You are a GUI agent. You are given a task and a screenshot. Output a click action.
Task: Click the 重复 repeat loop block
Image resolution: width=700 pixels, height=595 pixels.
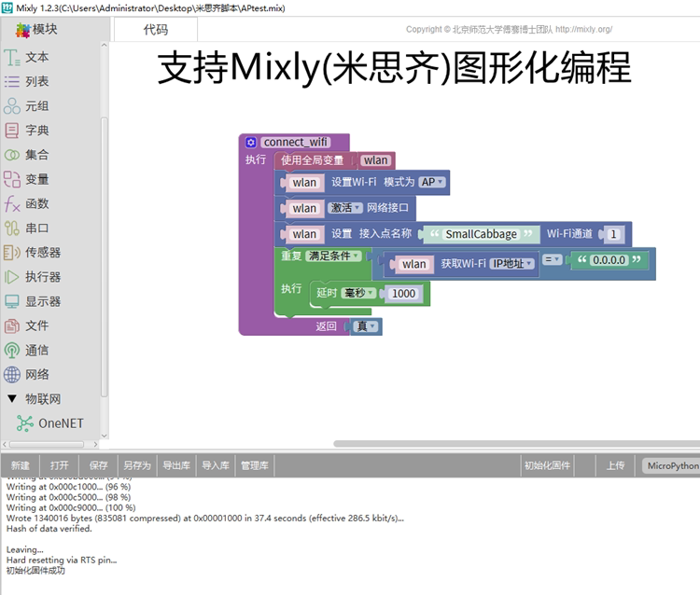(x=291, y=256)
